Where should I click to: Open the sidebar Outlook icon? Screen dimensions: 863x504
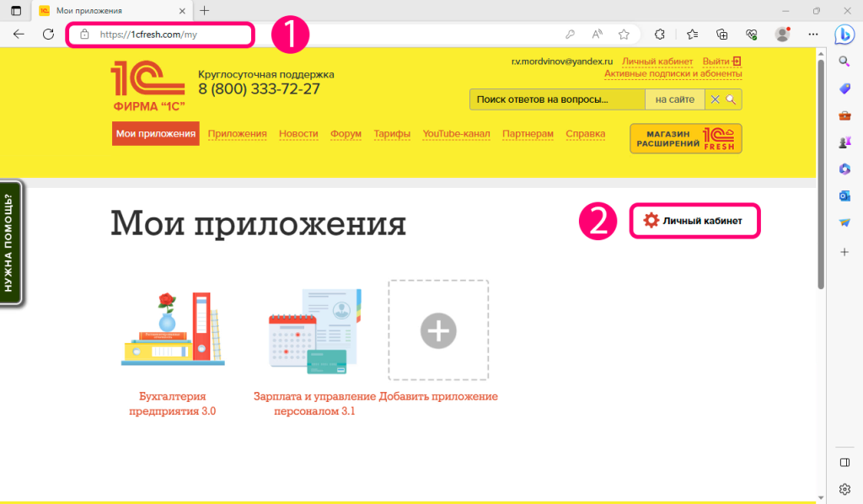click(844, 196)
